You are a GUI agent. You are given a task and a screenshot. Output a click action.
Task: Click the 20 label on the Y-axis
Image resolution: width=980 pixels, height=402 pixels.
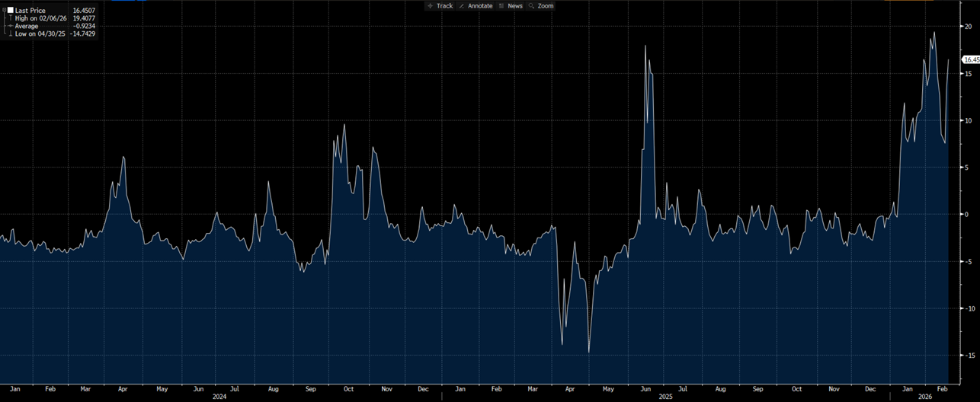pos(967,27)
